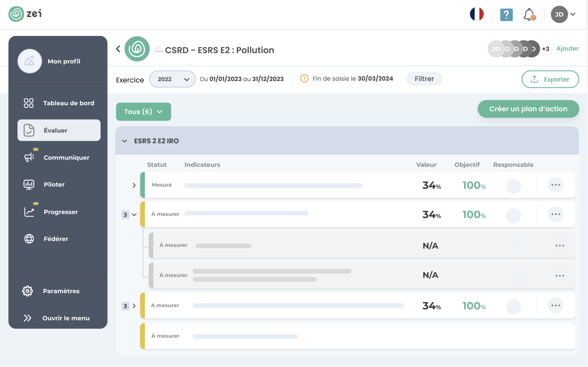Collapse the ESRS 2 E2 IRO section
Image resolution: width=588 pixels, height=367 pixels.
pyautogui.click(x=124, y=140)
